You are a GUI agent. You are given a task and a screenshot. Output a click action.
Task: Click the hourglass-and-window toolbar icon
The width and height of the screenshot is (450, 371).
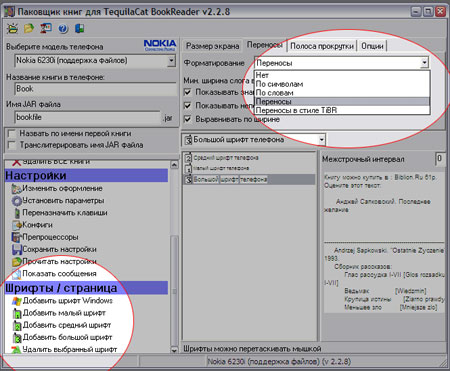tap(46, 28)
